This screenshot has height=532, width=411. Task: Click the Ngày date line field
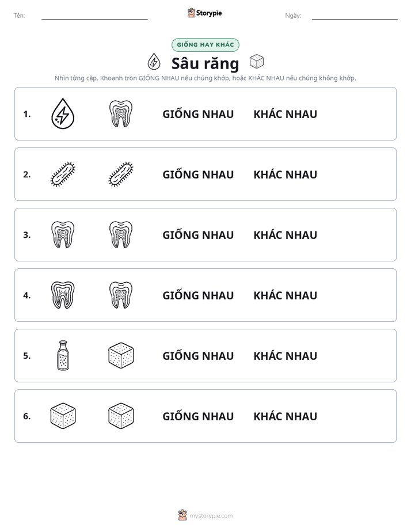355,16
